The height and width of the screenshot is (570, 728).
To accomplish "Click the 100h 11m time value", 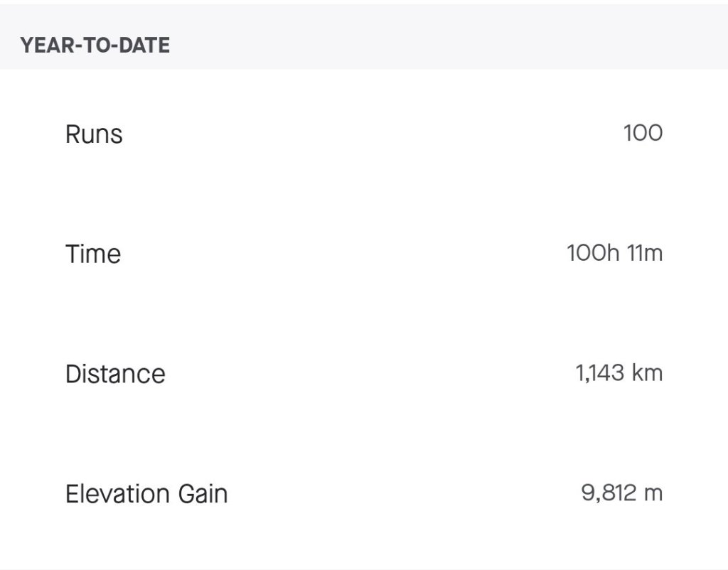I will click(614, 253).
